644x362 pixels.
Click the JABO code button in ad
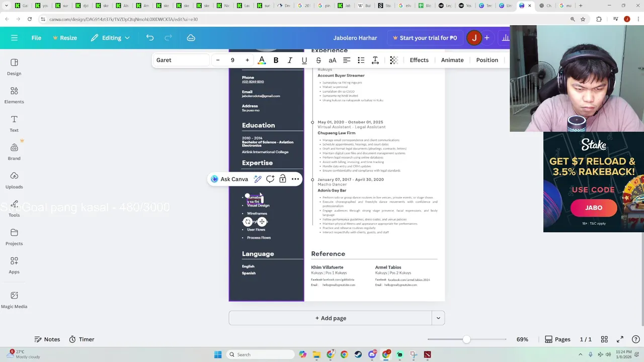tap(594, 208)
